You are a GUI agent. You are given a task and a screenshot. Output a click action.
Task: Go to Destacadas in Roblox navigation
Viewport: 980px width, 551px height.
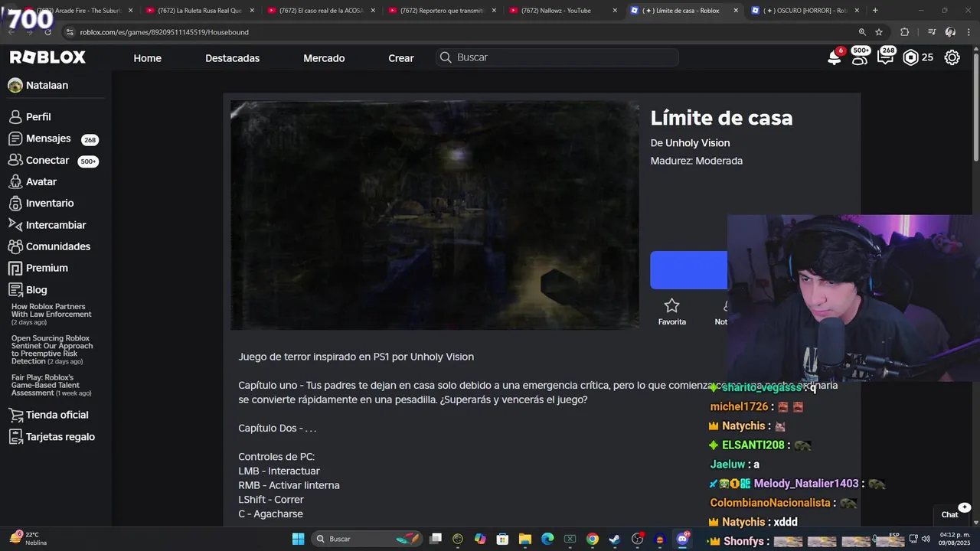pos(232,58)
